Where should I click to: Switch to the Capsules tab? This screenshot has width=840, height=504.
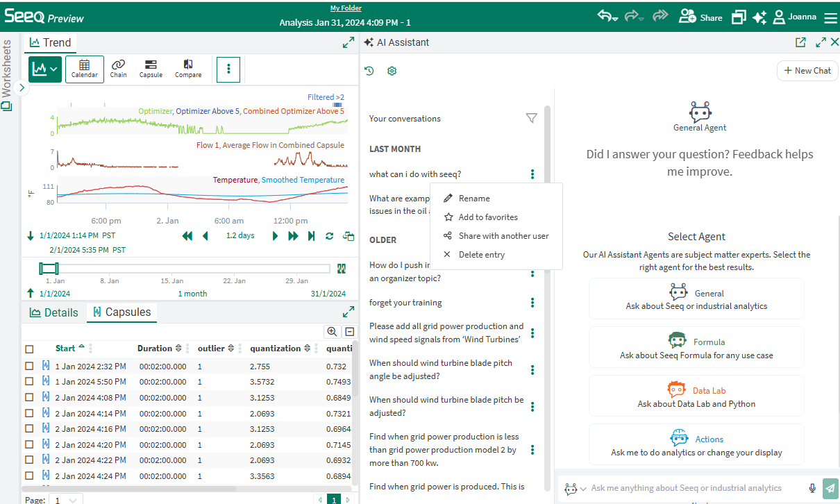tap(121, 312)
